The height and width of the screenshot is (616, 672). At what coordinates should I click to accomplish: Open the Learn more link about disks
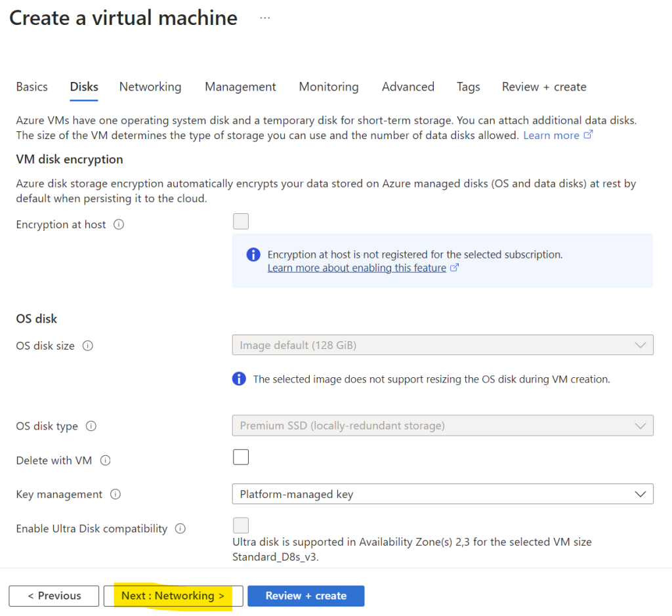tap(551, 135)
